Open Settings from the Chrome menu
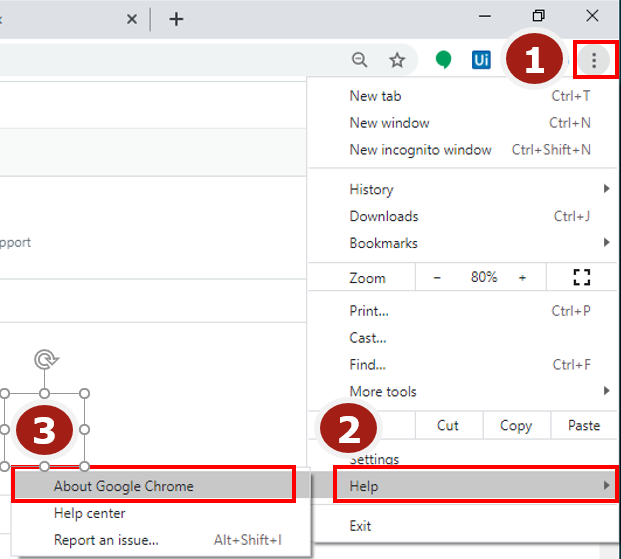 pyautogui.click(x=462, y=460)
